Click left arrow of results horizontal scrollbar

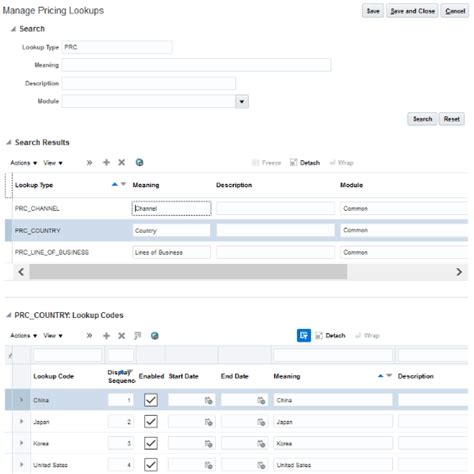point(21,272)
